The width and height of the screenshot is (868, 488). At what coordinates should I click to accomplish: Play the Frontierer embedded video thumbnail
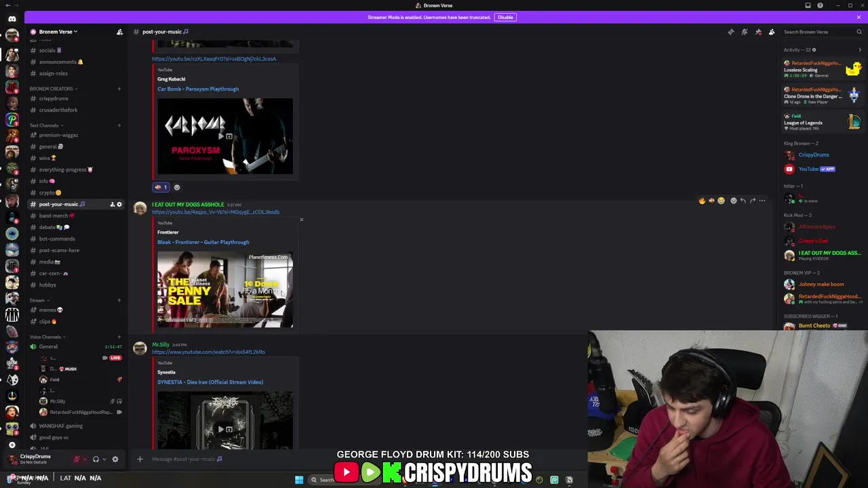click(225, 289)
